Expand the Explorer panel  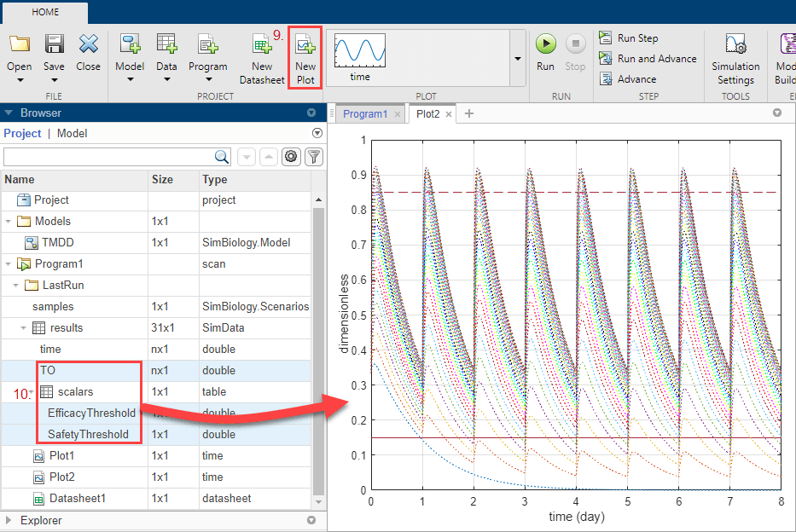point(9,520)
